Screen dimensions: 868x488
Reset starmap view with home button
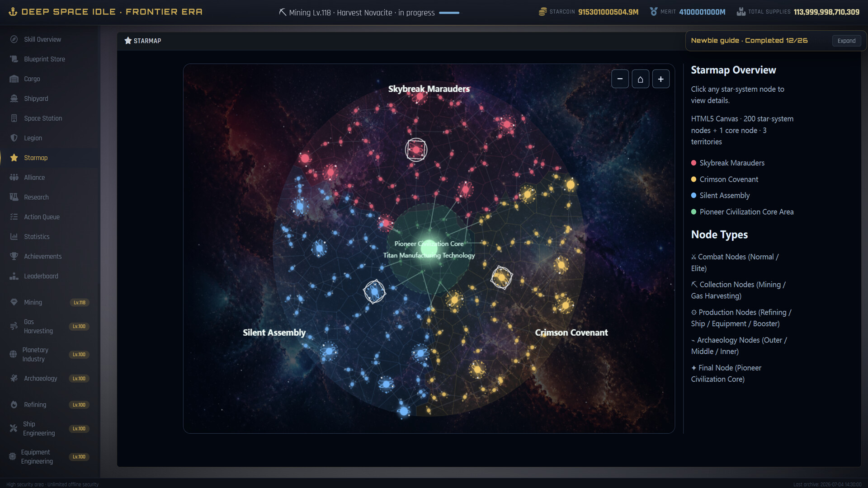coord(640,79)
